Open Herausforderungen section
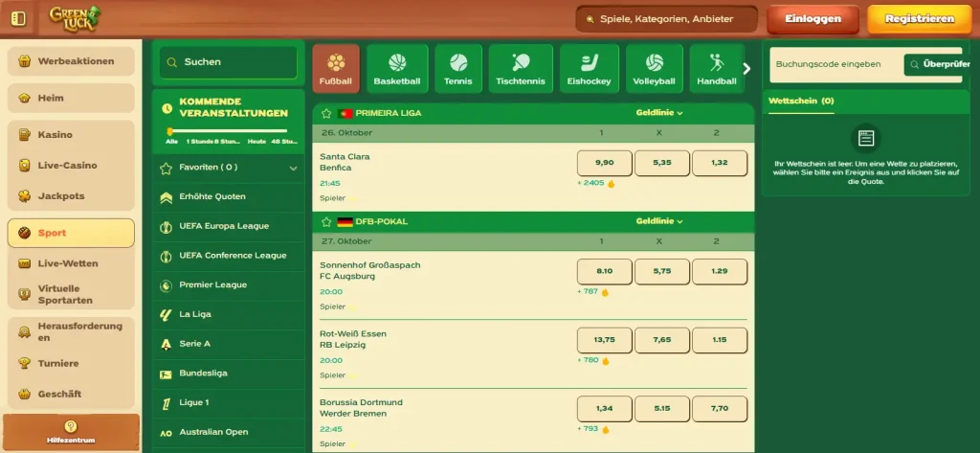The image size is (980, 453). pos(71,331)
